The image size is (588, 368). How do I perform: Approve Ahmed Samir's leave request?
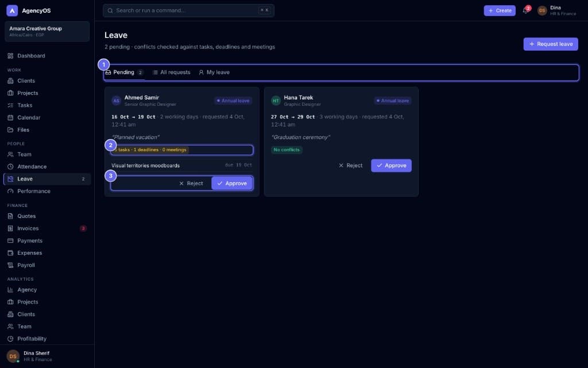(232, 183)
